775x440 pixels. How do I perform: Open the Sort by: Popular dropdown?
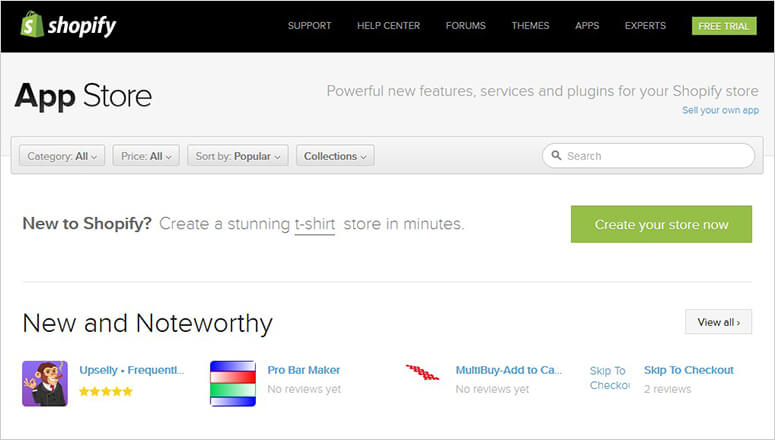[x=238, y=156]
